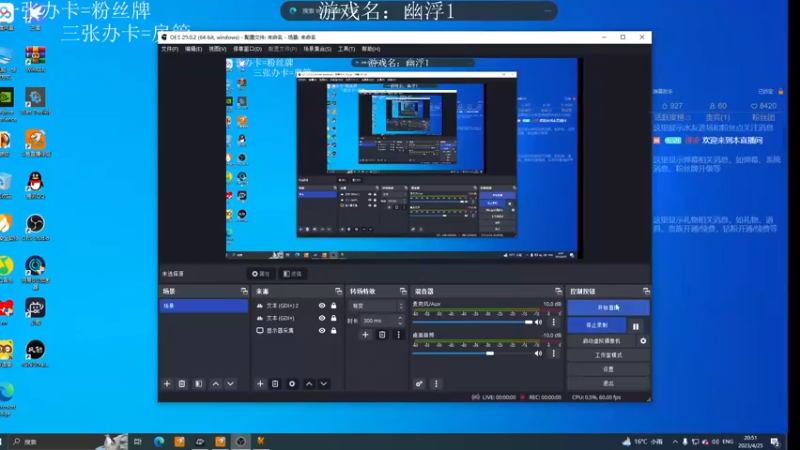Undock the Audio Mixer panel float icon
This screenshot has width=800, height=450.
(558, 291)
